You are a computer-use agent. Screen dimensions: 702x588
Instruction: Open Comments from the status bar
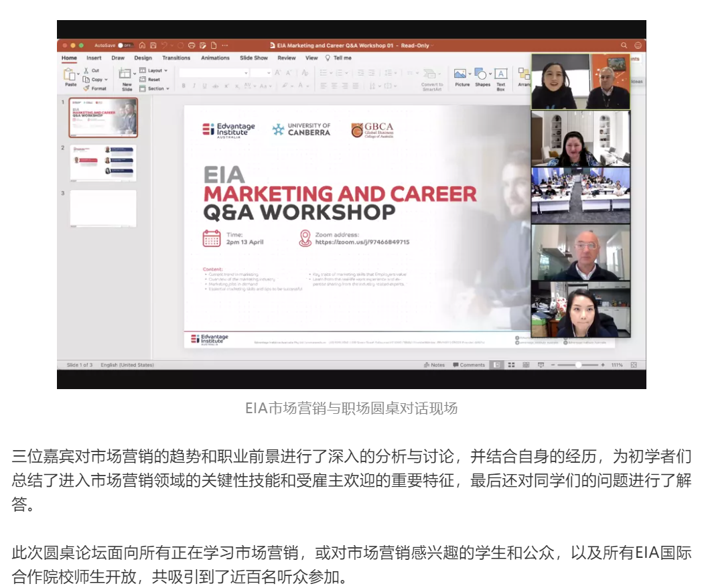click(469, 365)
